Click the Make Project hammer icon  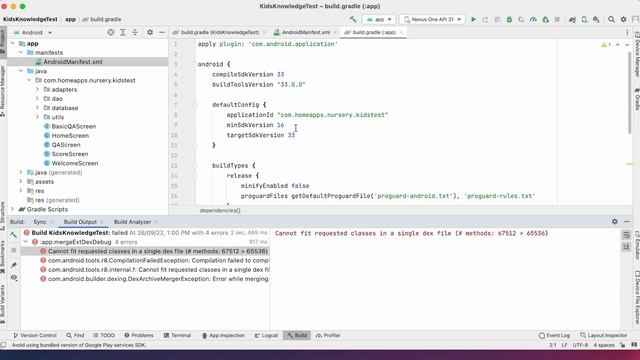click(x=353, y=19)
